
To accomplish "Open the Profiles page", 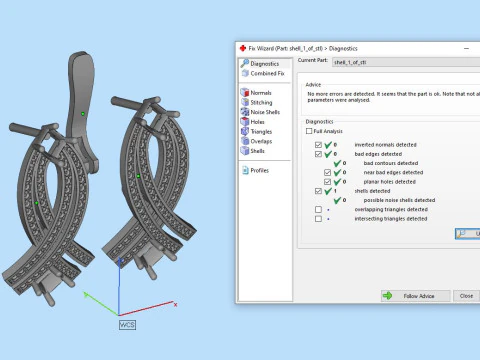I will tap(259, 170).
